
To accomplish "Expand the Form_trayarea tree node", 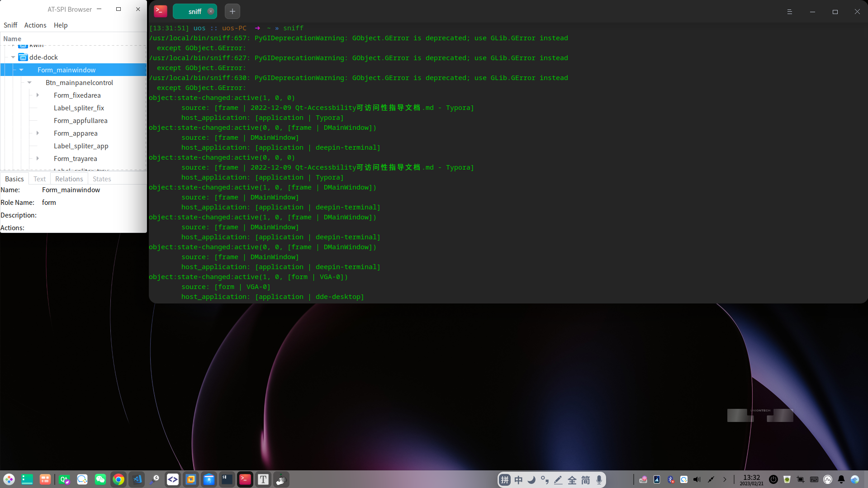I will click(38, 159).
